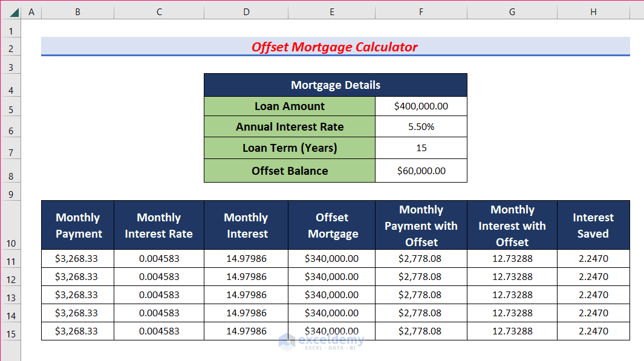This screenshot has height=361, width=644.
Task: Select the Annual Interest Rate label cell
Action: tap(290, 127)
